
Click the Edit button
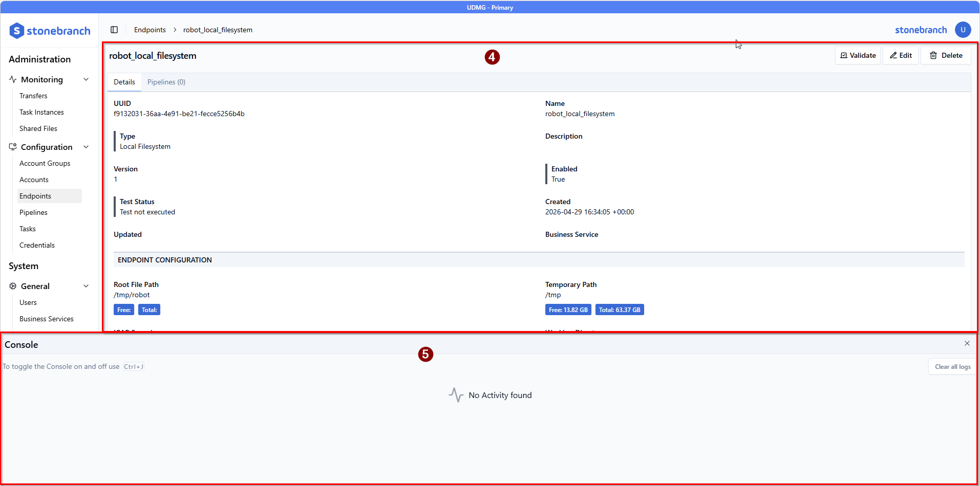click(x=901, y=55)
